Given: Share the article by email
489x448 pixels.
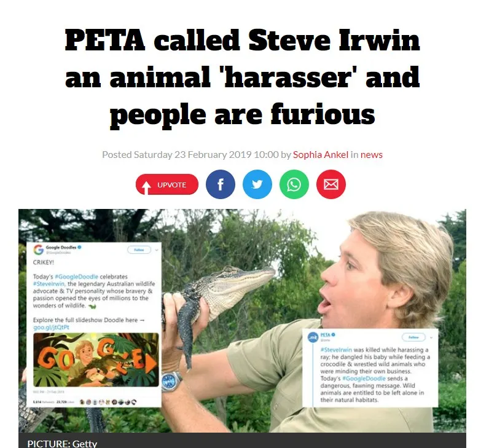Looking at the screenshot, I should pos(331,184).
